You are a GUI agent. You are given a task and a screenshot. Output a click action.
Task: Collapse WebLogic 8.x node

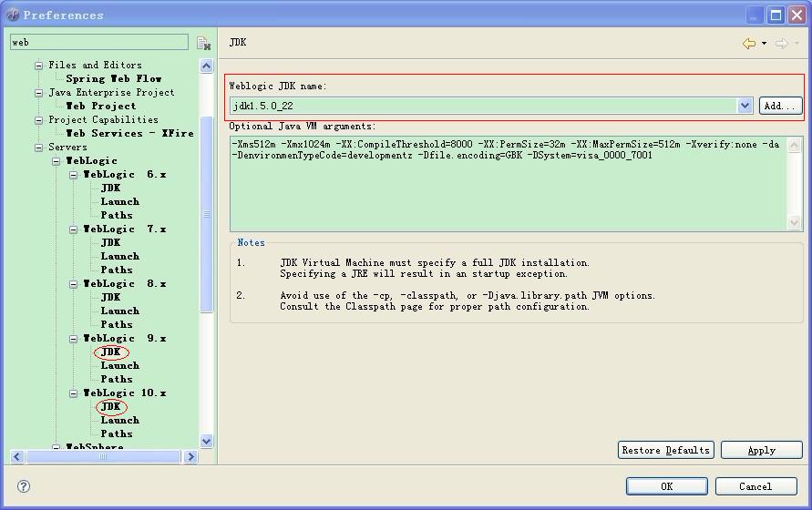[x=74, y=284]
